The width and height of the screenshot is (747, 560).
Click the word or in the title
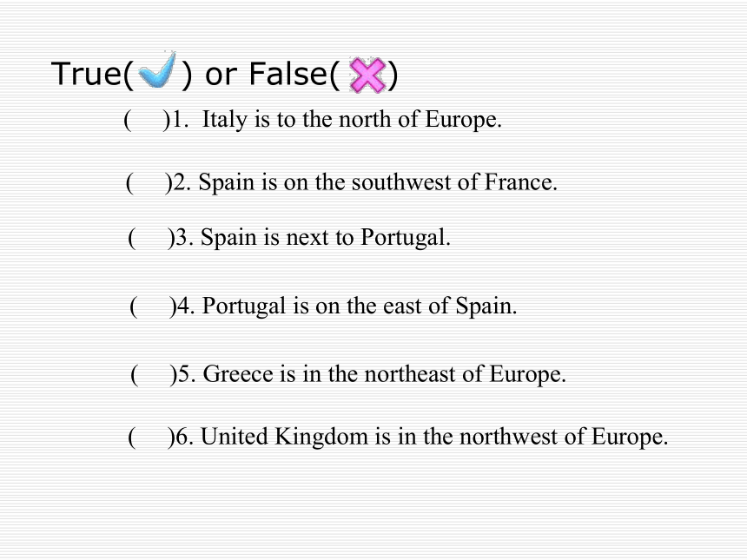pos(221,76)
